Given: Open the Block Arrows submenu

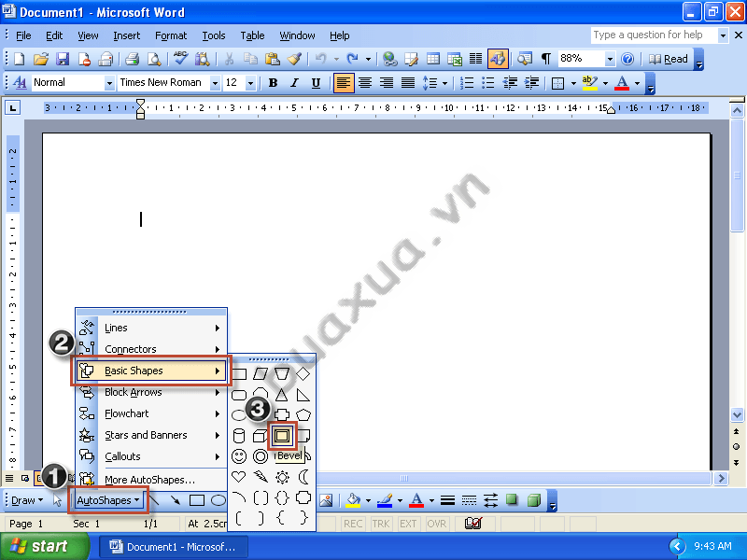Looking at the screenshot, I should (151, 392).
